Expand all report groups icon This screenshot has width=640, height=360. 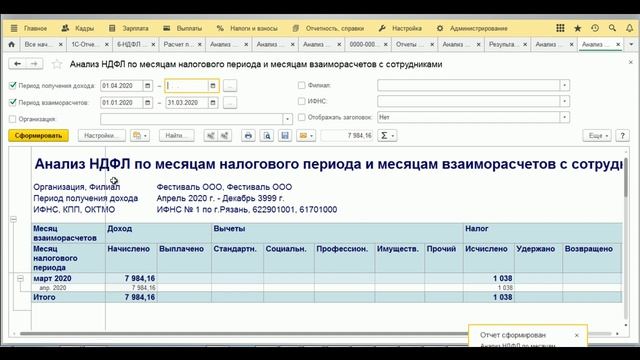point(224,136)
